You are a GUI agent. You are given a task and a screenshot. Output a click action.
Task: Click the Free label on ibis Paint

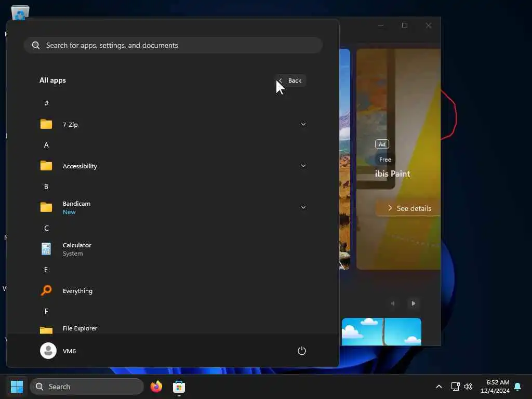(x=385, y=159)
